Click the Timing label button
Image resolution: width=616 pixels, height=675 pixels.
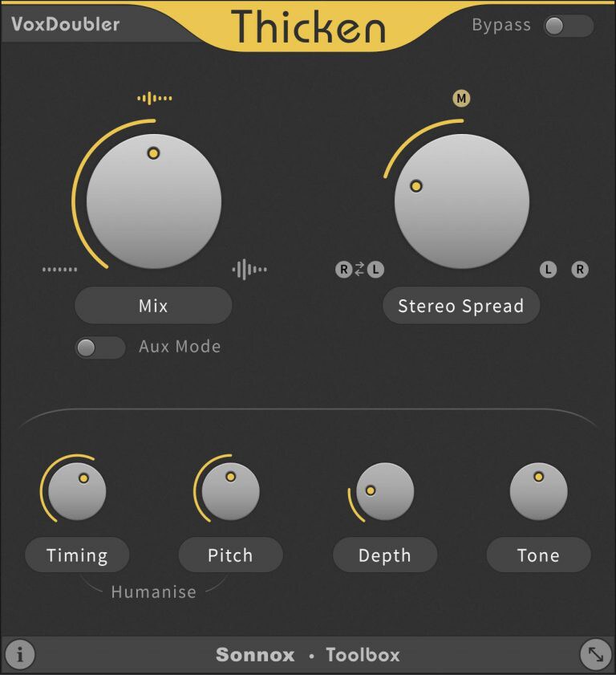(x=77, y=555)
